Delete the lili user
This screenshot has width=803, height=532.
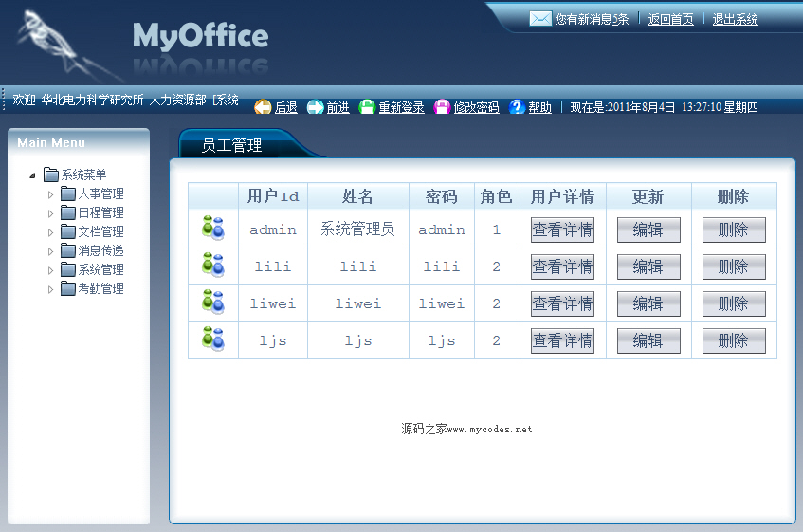734,266
